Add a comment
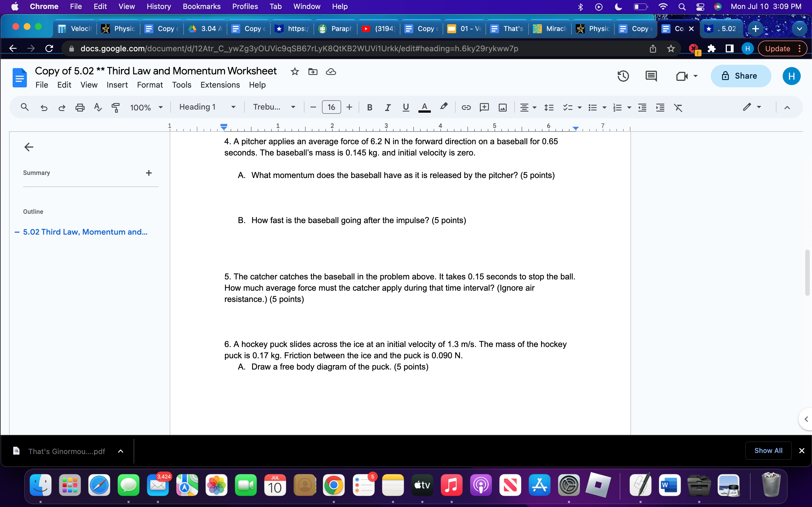The image size is (812, 507). pyautogui.click(x=484, y=107)
